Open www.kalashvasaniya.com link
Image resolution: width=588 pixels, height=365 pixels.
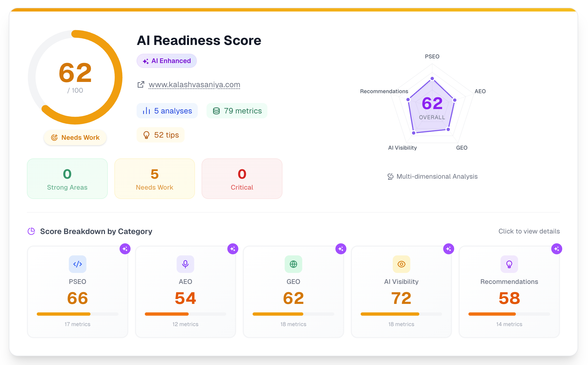tap(194, 85)
